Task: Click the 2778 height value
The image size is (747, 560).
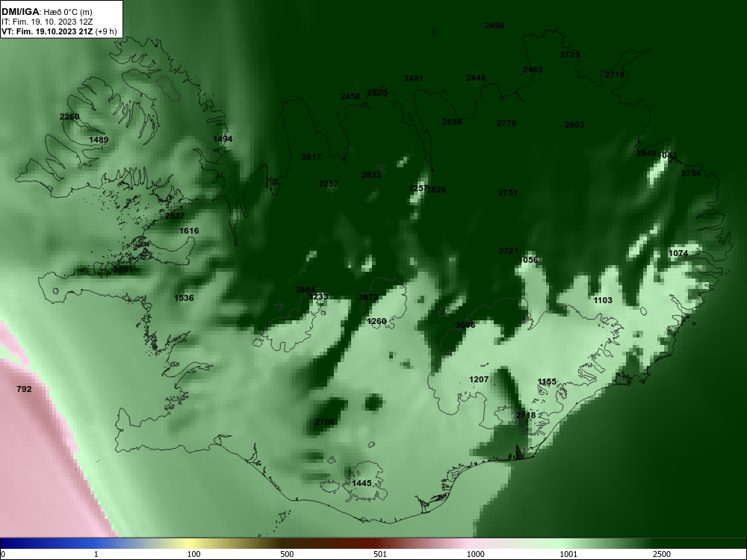Action: coord(506,123)
